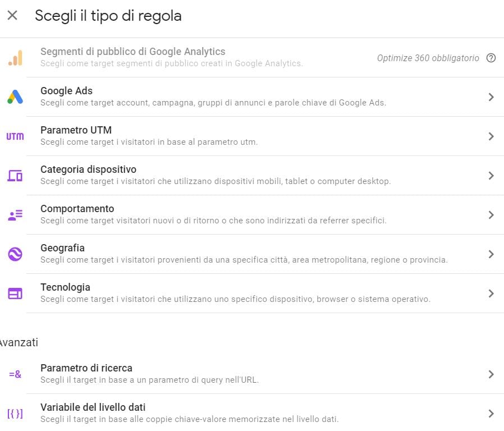Expand the Google Ads rule chevron
This screenshot has height=431, width=504.
[491, 97]
